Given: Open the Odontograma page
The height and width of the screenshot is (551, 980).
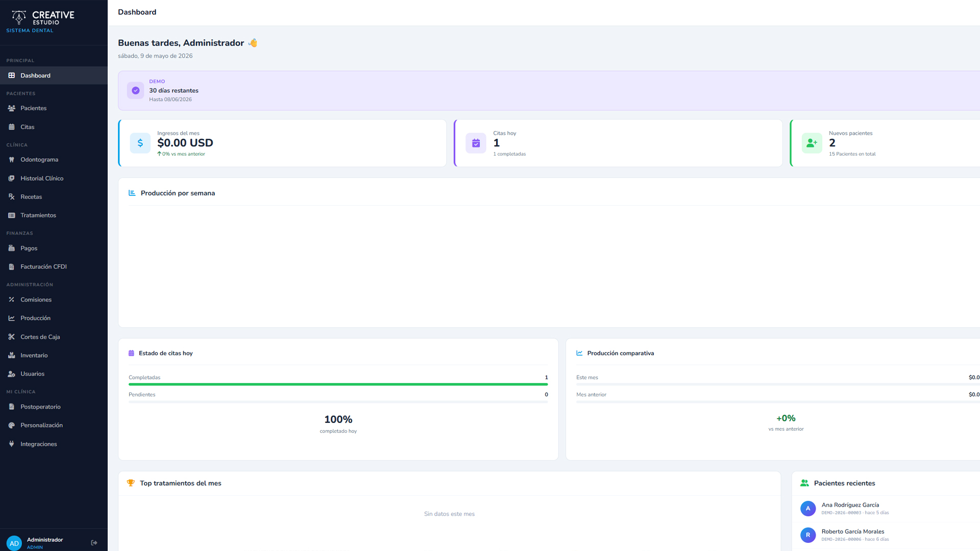Looking at the screenshot, I should coord(54,160).
